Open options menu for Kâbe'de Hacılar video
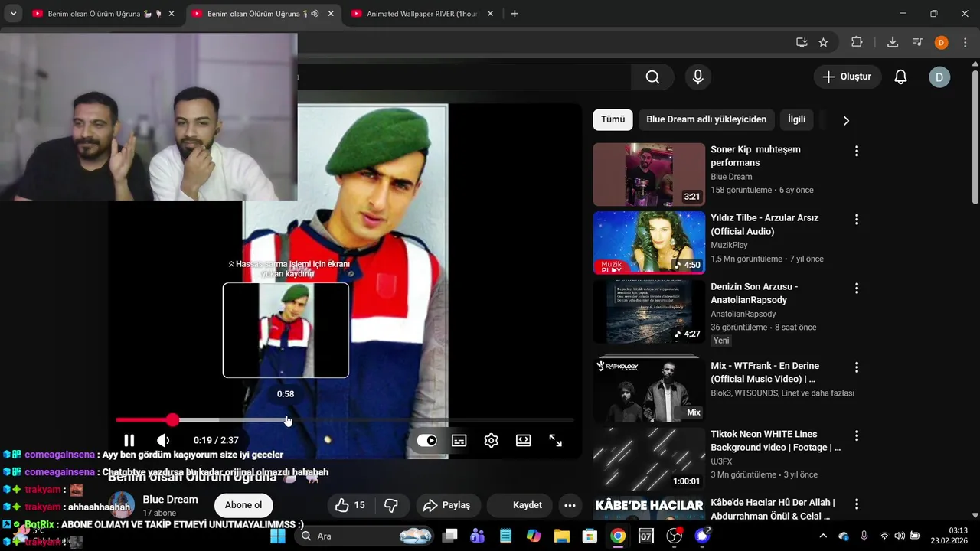The image size is (980, 551). [x=857, y=504]
